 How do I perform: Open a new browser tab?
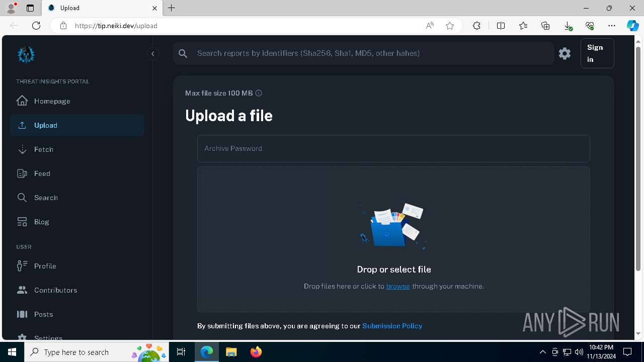[x=172, y=8]
